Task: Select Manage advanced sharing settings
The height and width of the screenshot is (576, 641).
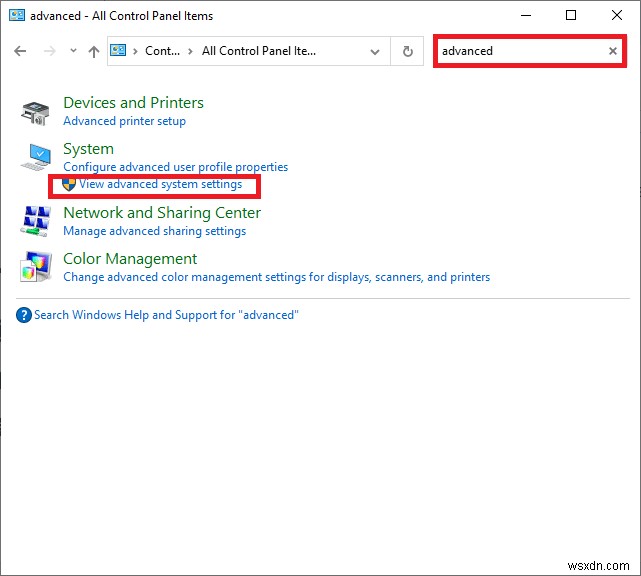Action: [154, 231]
